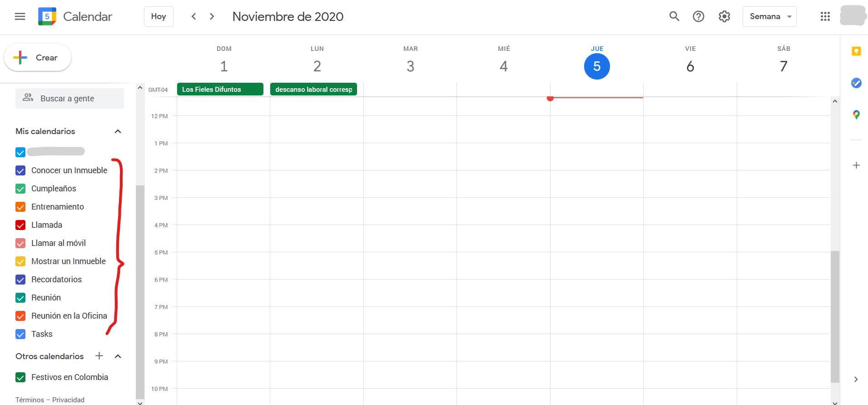Select the Los Fieles Difuntos event
The width and height of the screenshot is (868, 405).
tap(220, 90)
